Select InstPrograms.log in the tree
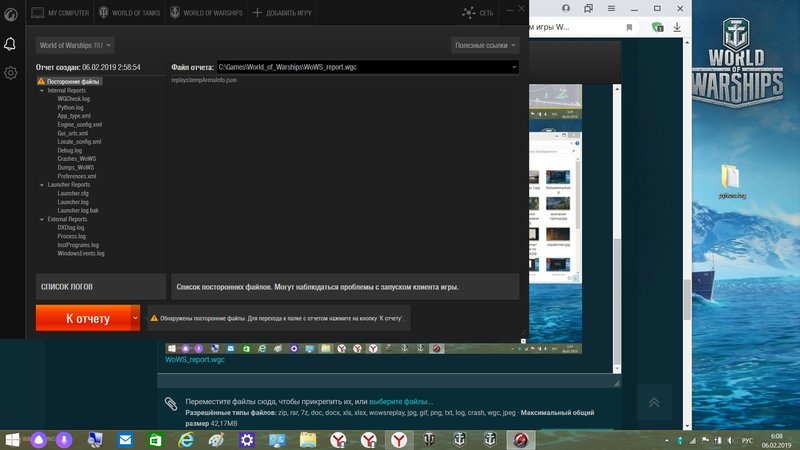 78,245
